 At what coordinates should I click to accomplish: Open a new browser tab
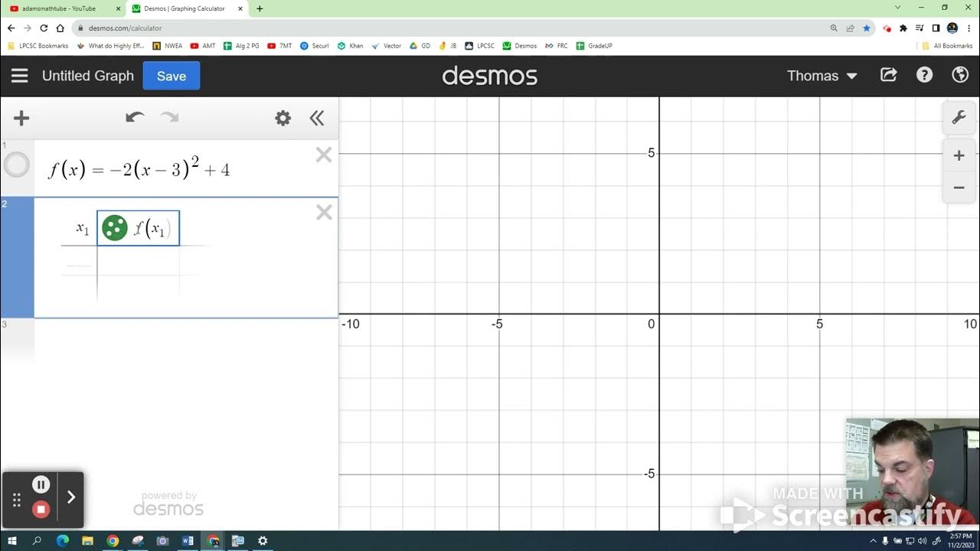pyautogui.click(x=260, y=8)
